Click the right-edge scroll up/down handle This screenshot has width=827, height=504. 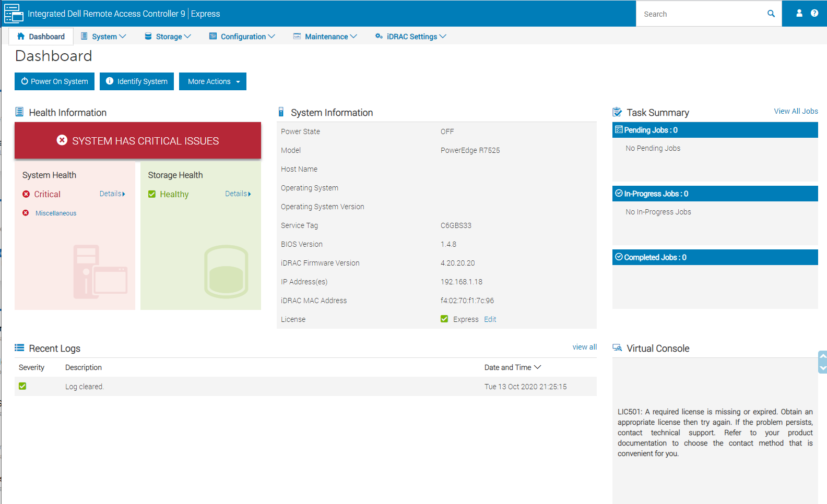(x=822, y=362)
